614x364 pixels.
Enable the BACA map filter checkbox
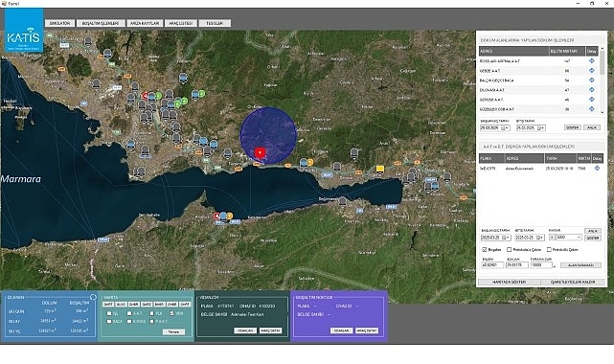pos(109,321)
